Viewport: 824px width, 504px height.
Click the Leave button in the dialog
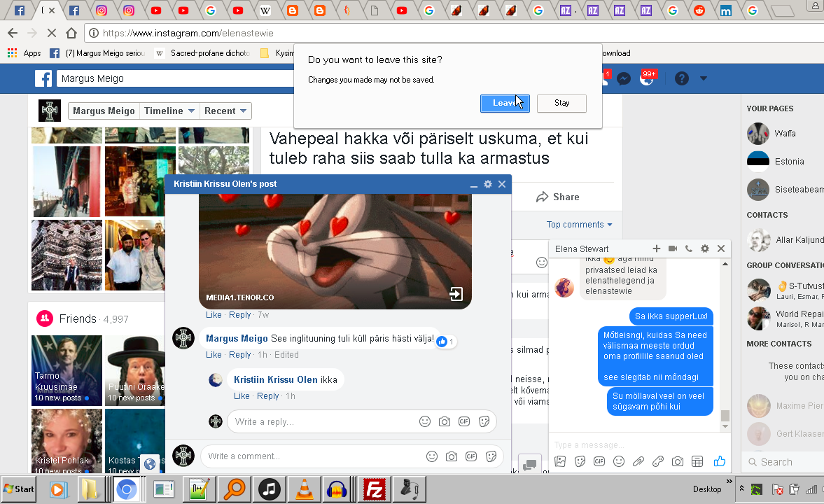pyautogui.click(x=505, y=103)
